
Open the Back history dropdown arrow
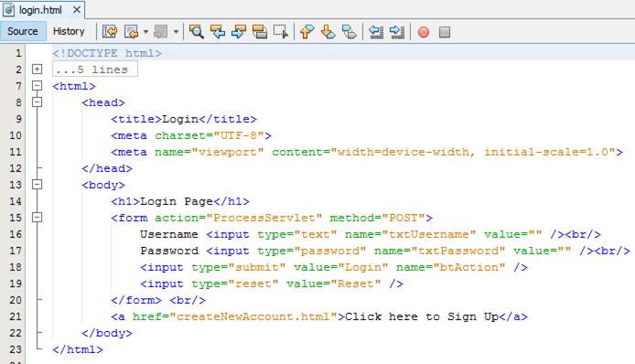(x=145, y=32)
